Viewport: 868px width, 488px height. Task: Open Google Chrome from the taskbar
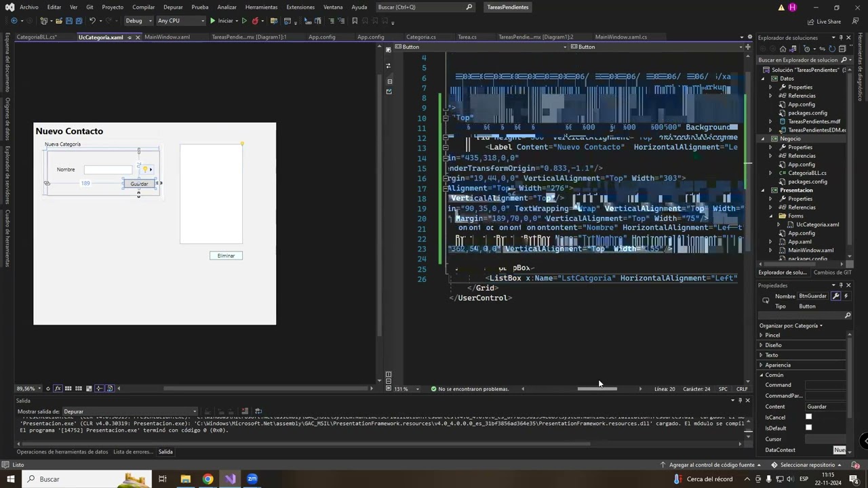click(208, 479)
